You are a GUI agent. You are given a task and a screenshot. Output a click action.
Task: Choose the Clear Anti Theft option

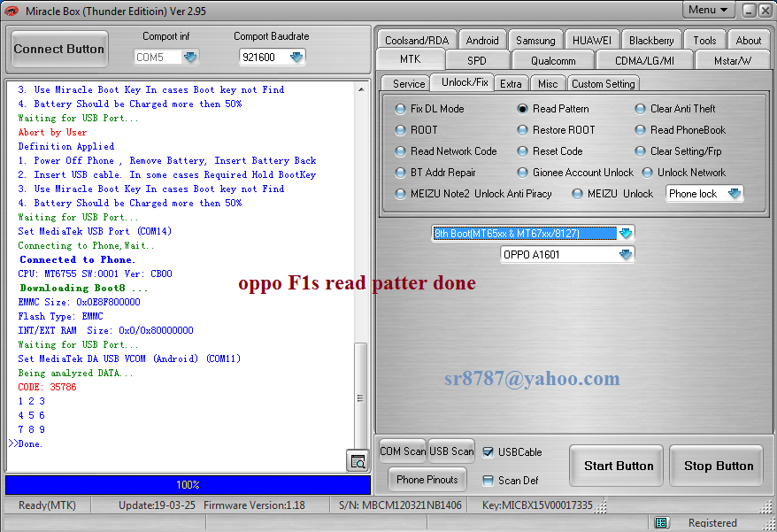pos(640,109)
